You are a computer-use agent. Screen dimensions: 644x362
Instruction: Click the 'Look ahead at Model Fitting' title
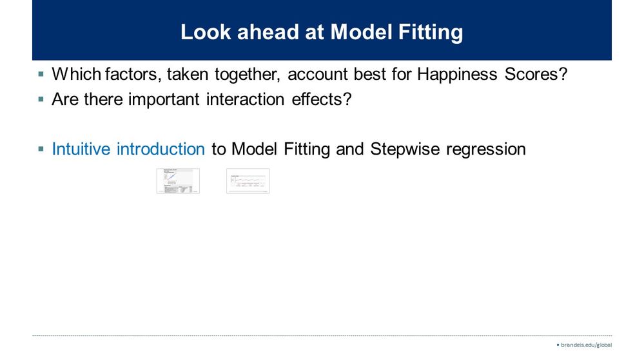[x=321, y=32]
